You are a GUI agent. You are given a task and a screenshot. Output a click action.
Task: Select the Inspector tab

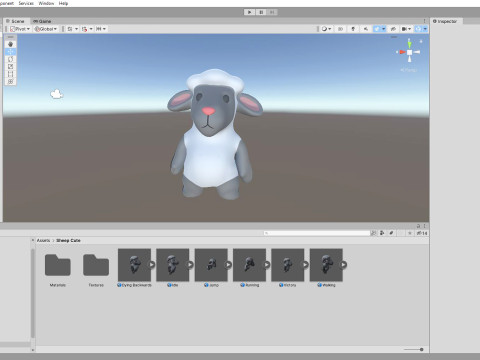coord(445,21)
